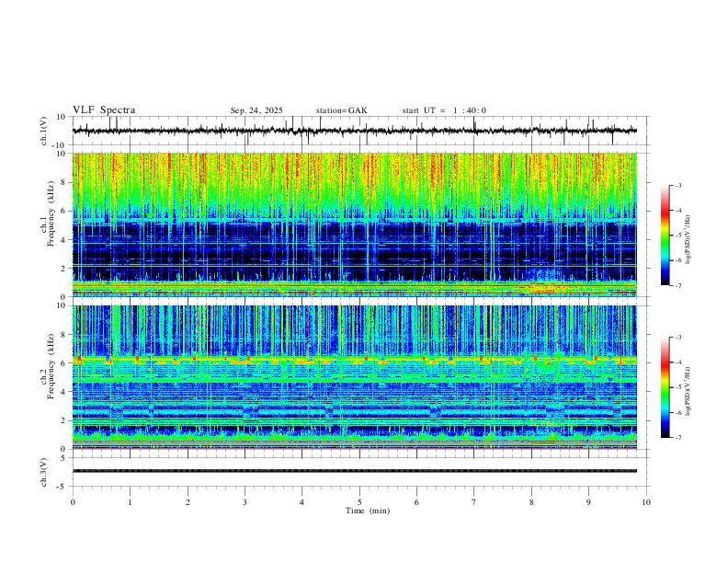This screenshot has height=563, width=728.
Task: Click the ch.2 frequency axis "8" tick label
Action: pyautogui.click(x=63, y=335)
